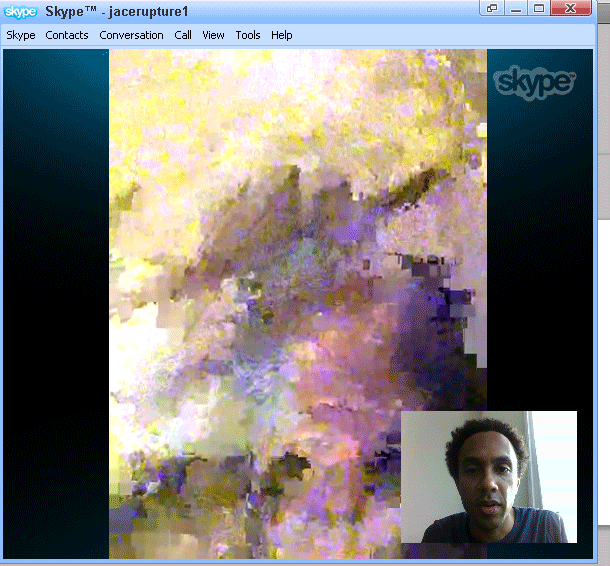The width and height of the screenshot is (610, 566).
Task: Open the Skype menu
Action: [21, 35]
